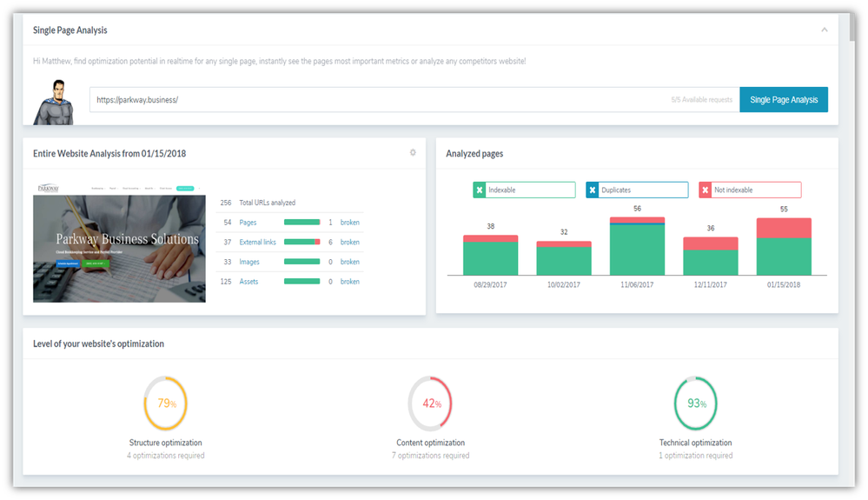This screenshot has width=868, height=500.
Task: Collapse the Single Page Analysis panel
Action: (x=825, y=30)
